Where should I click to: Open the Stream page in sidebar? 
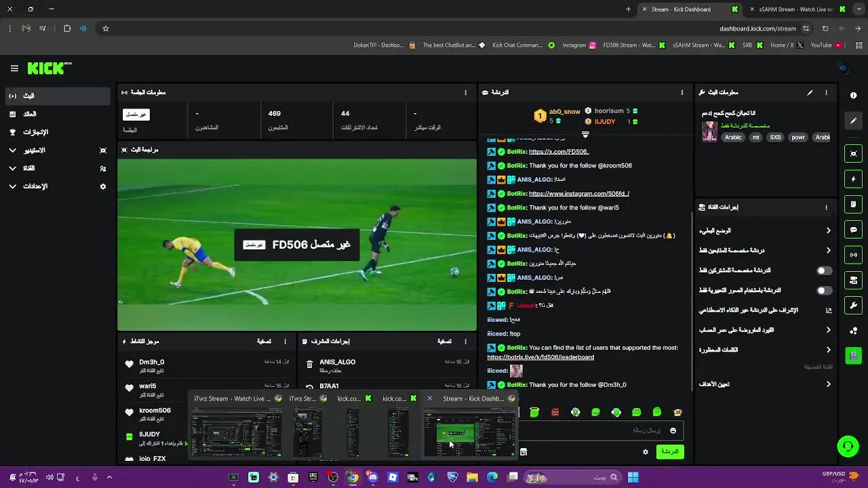tap(57, 96)
